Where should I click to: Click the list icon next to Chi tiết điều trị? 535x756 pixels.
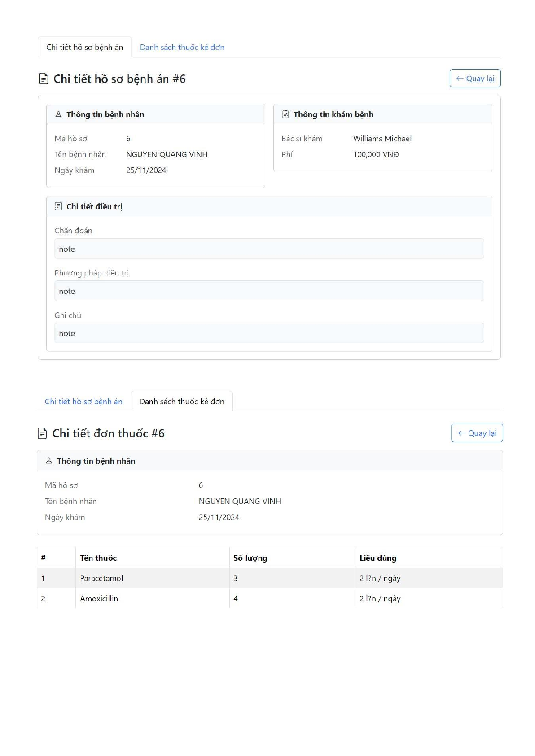[58, 206]
